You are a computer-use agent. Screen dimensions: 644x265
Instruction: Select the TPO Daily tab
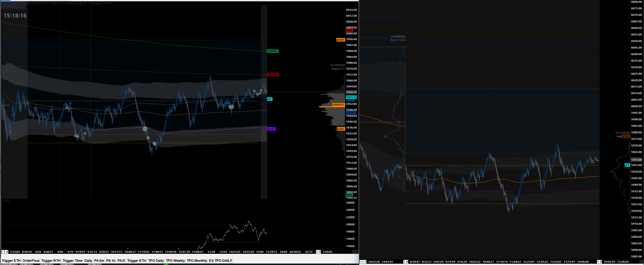pos(156,261)
